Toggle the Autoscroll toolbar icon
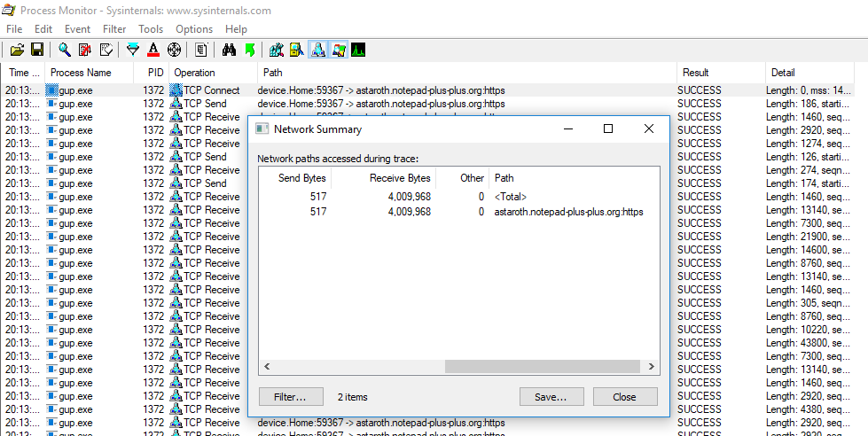The image size is (868, 436). (85, 51)
